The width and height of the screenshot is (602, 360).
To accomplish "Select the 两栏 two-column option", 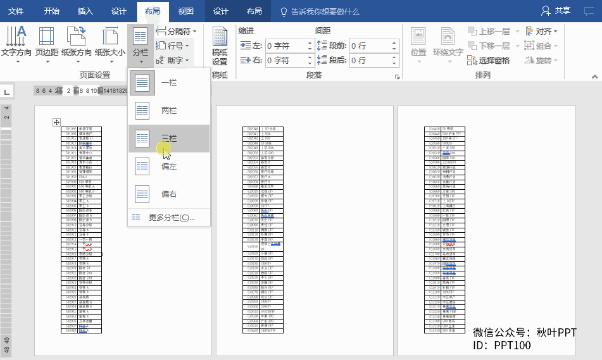I will pos(169,111).
